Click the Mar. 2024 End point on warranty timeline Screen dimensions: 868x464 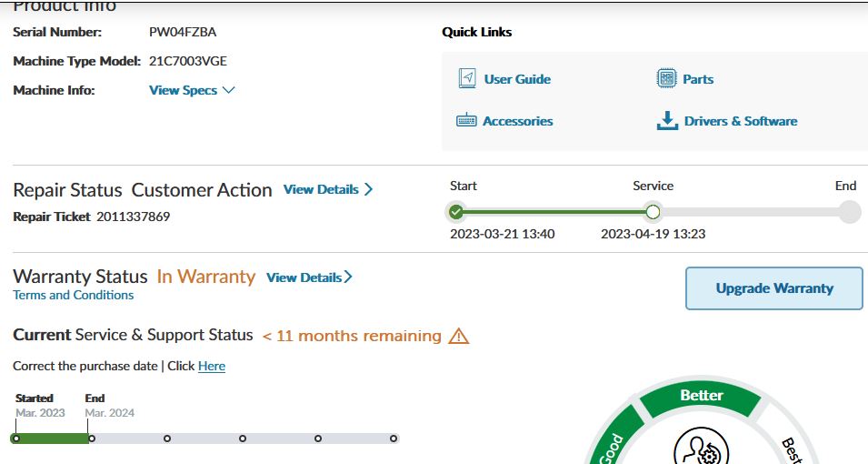coord(90,439)
